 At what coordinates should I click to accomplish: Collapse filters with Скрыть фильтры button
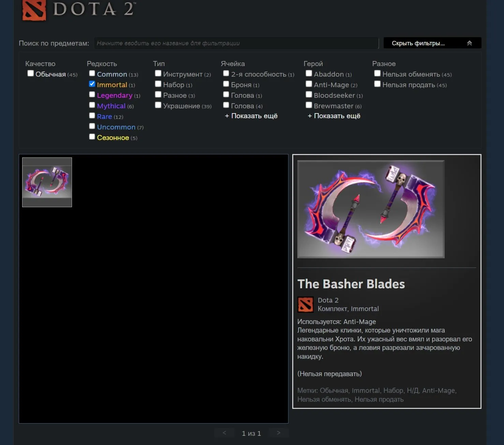(x=432, y=43)
